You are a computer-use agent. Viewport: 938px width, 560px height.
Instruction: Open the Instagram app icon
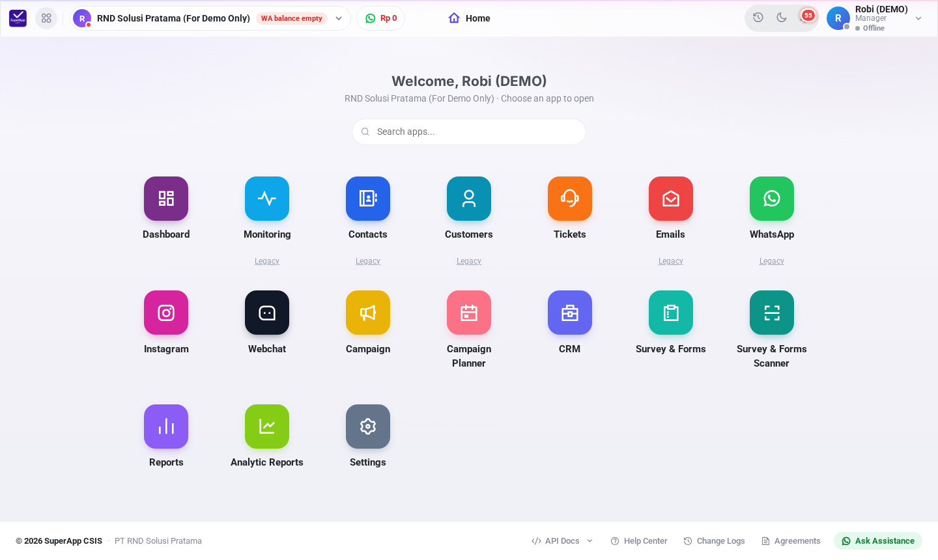pyautogui.click(x=166, y=313)
